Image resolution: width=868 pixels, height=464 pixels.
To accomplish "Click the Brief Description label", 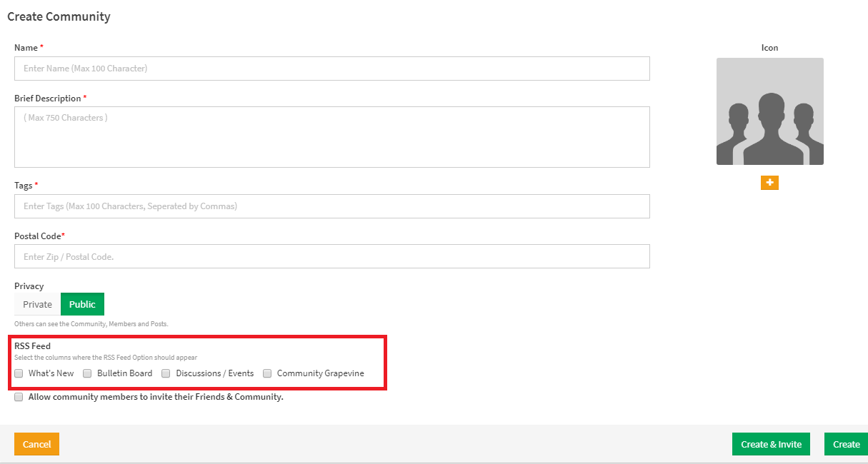I will coord(48,99).
